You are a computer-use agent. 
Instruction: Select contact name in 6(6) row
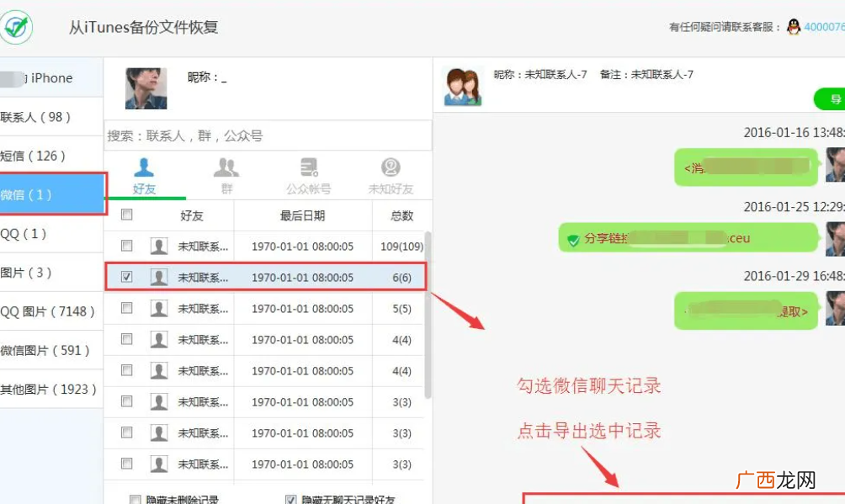(203, 278)
